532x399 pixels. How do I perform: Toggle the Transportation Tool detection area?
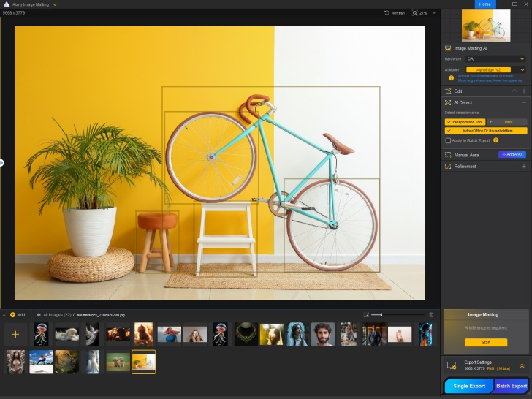465,122
